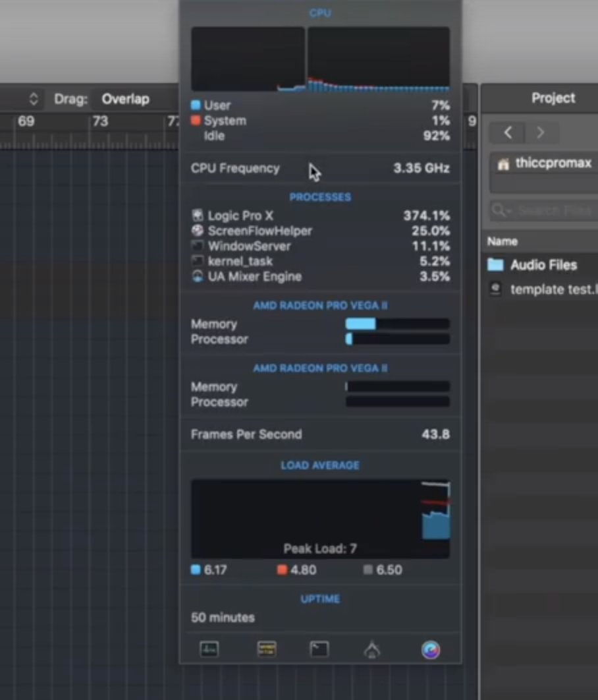Image resolution: width=598 pixels, height=700 pixels.
Task: Click the WindowServer 11.1% value
Action: pos(431,246)
